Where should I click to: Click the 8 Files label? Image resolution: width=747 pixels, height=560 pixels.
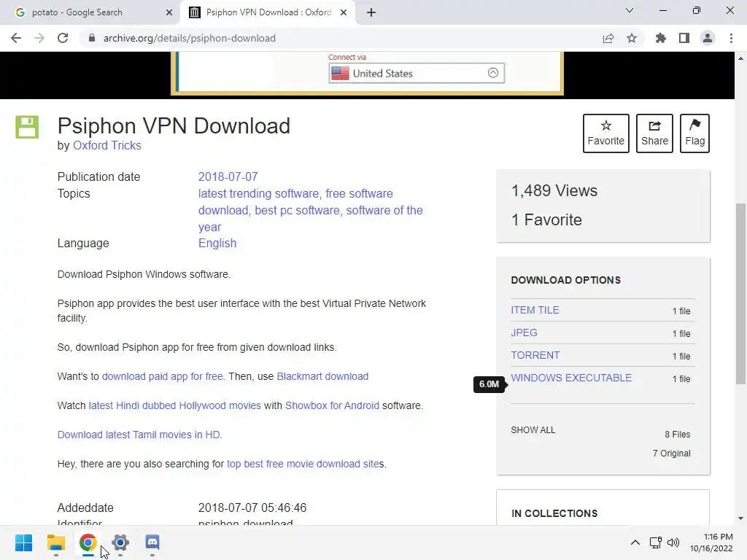click(678, 435)
